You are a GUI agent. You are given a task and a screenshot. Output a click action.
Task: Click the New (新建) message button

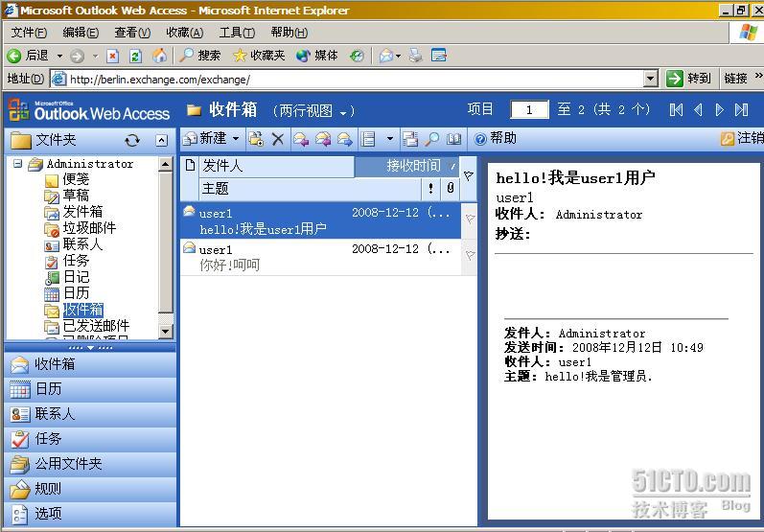204,139
